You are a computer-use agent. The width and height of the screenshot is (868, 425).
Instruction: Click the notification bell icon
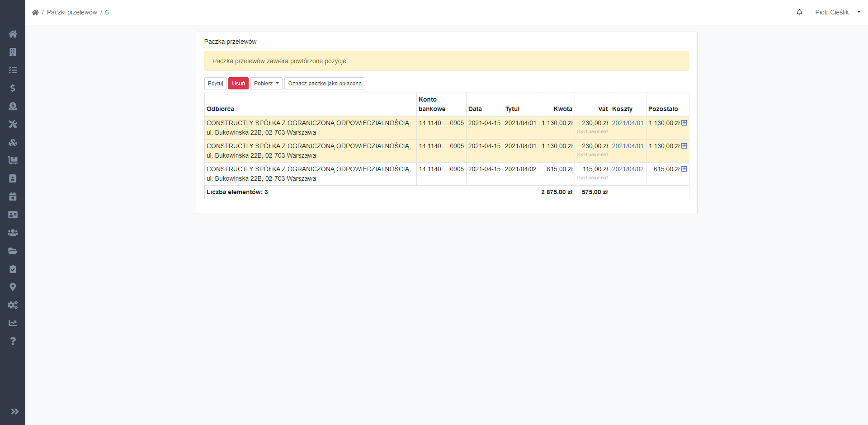point(799,12)
